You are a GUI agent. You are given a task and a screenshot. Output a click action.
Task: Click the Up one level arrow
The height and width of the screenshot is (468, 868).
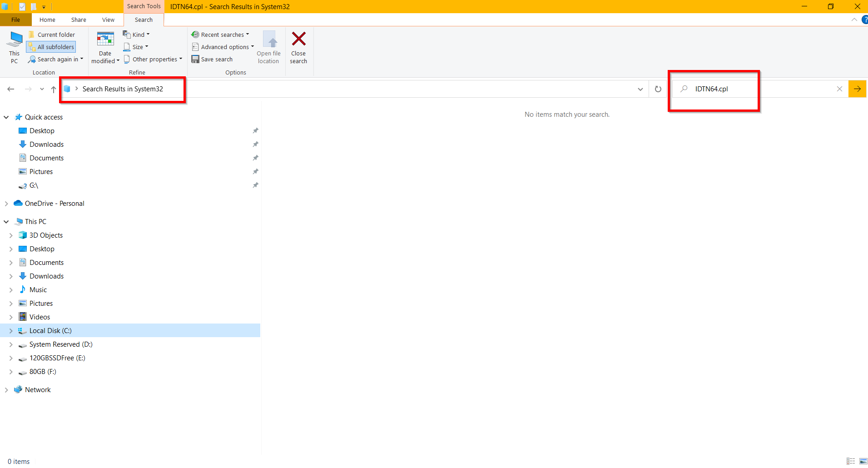click(54, 89)
